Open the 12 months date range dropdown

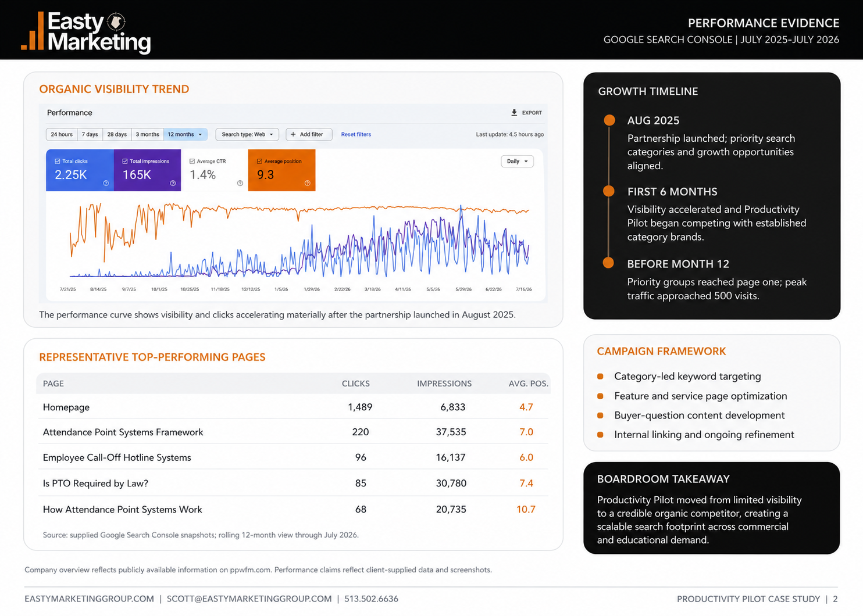point(186,134)
